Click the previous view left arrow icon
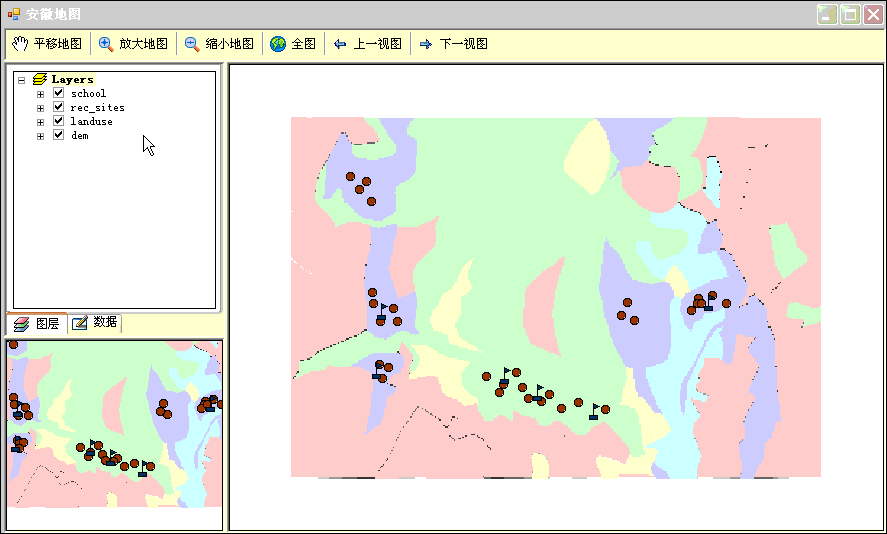887x534 pixels. tap(340, 44)
